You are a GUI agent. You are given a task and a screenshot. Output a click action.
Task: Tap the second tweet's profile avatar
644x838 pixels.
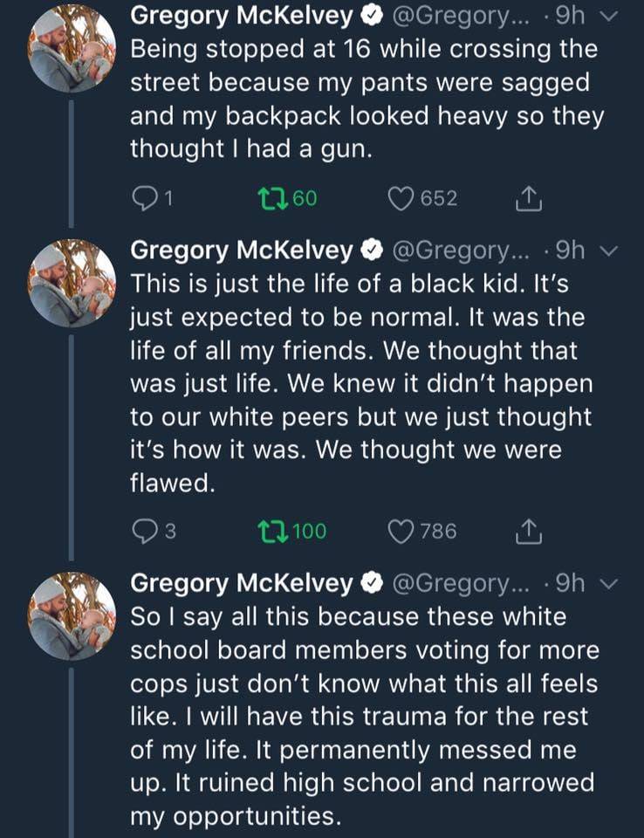click(x=73, y=282)
